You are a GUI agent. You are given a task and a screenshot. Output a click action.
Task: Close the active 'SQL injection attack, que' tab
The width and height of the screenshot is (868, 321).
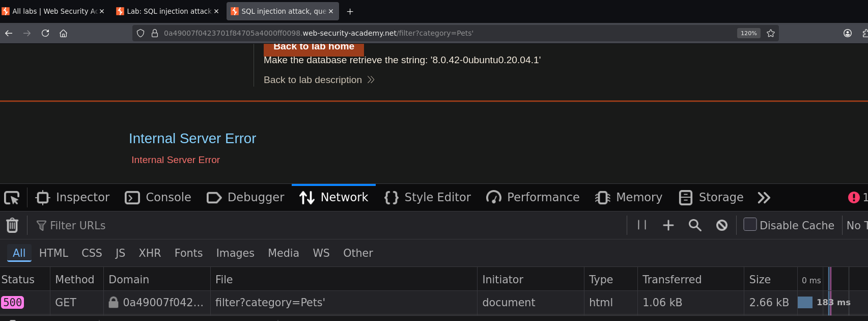331,11
